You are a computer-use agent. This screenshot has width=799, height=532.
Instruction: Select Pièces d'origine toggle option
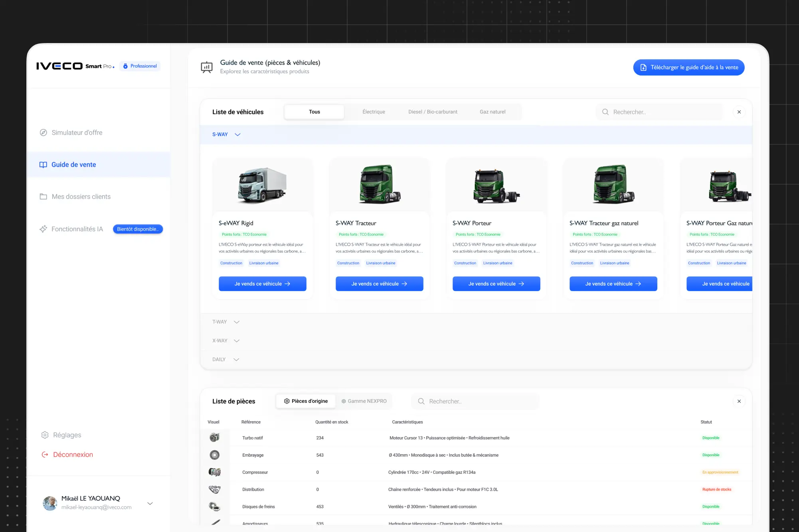(x=306, y=401)
